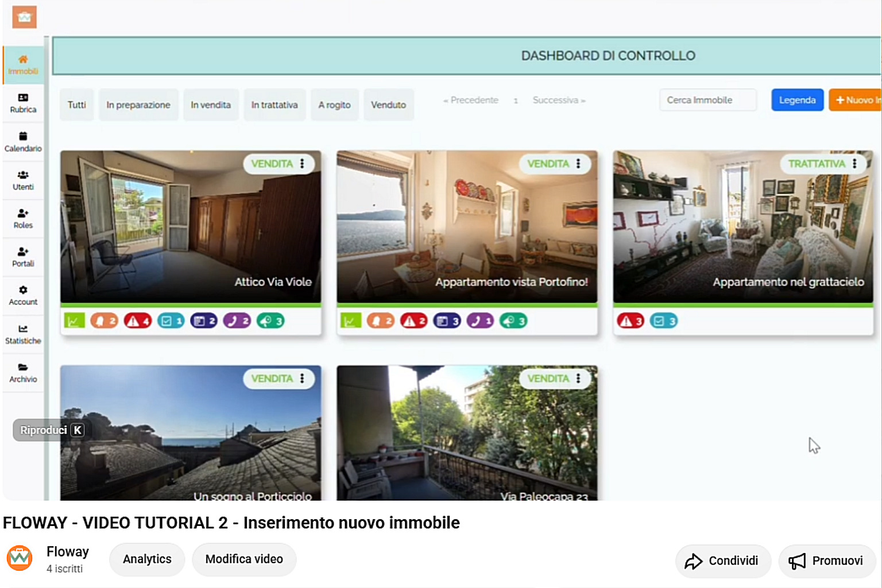Image resolution: width=882 pixels, height=588 pixels.
Task: Share the video with Condividi
Action: click(x=723, y=561)
